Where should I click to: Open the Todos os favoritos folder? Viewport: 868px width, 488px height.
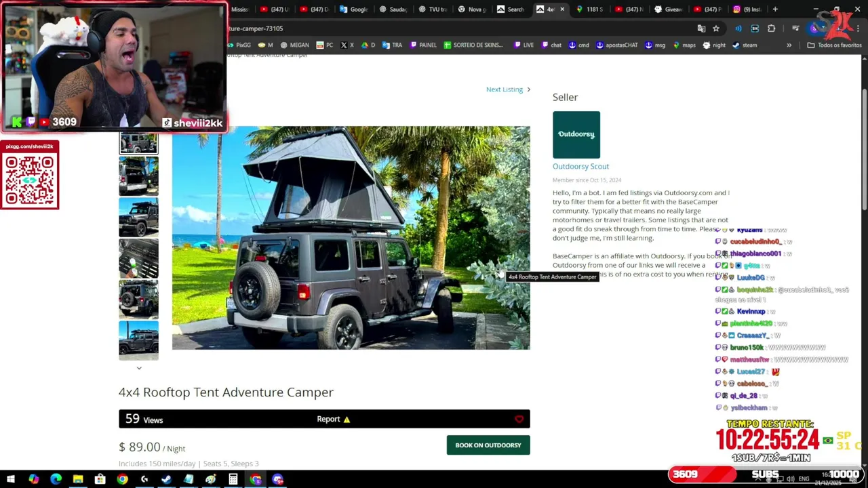pyautogui.click(x=834, y=45)
